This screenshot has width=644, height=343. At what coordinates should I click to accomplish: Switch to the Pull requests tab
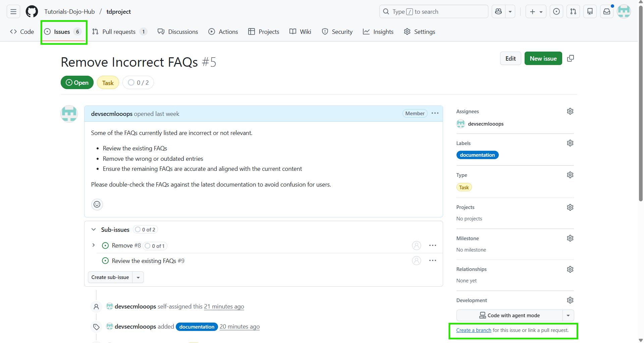119,31
